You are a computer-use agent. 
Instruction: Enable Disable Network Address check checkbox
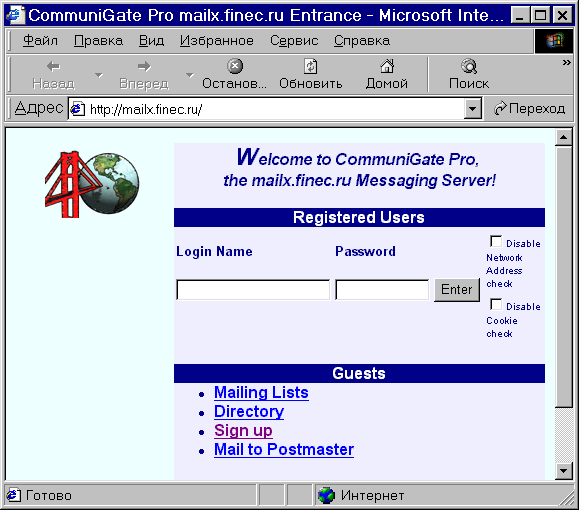pos(496,242)
